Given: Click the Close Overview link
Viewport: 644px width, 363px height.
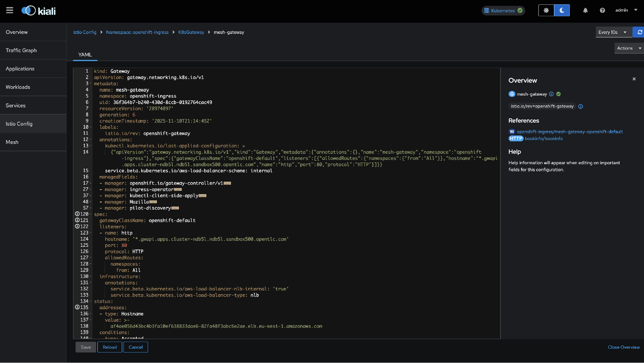Looking at the screenshot, I should point(623,347).
